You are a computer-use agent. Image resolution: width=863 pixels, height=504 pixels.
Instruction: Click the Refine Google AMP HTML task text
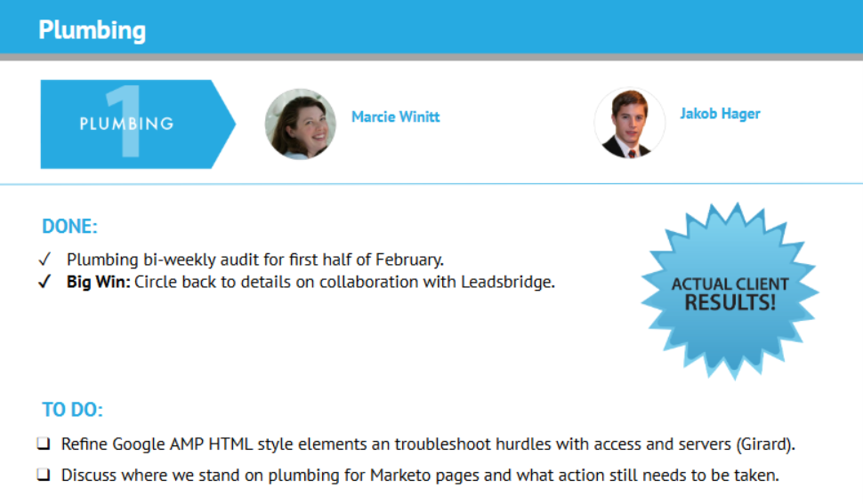(427, 444)
